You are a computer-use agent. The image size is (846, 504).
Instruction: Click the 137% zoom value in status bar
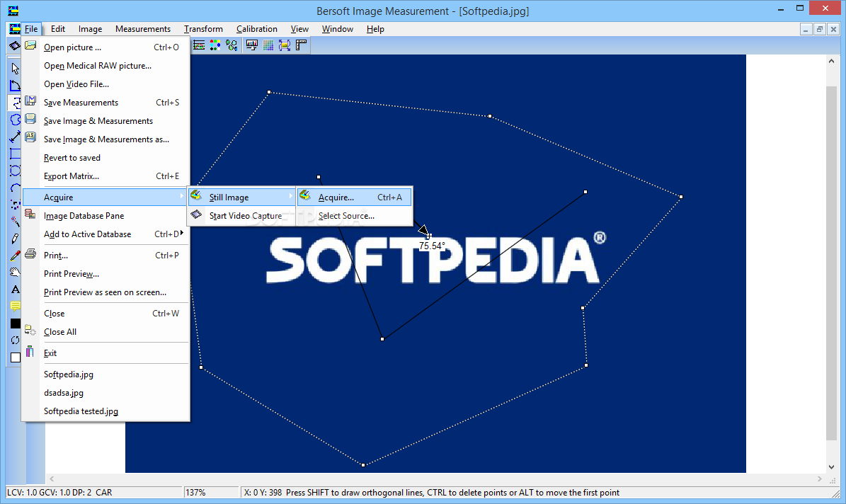195,492
